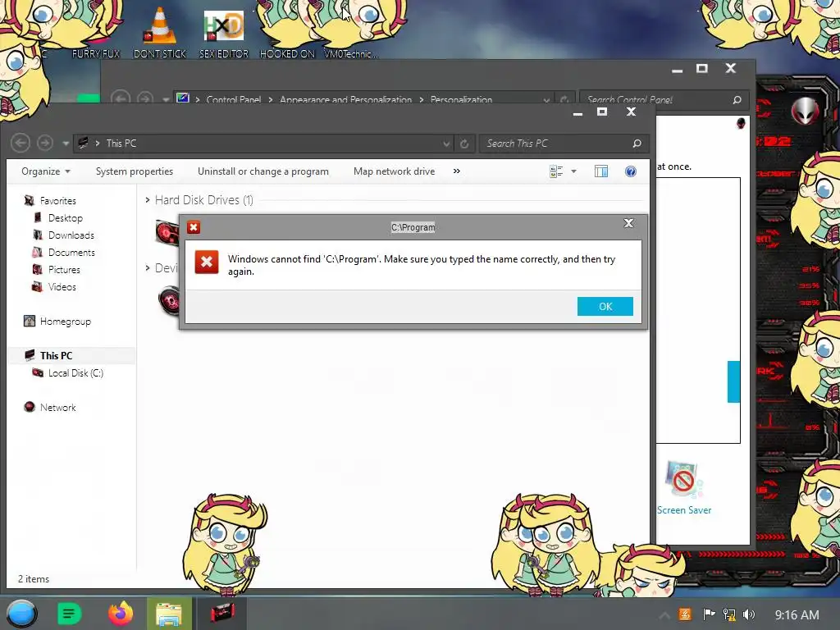Refresh the Control Panel window
This screenshot has width=840, height=630.
click(564, 99)
